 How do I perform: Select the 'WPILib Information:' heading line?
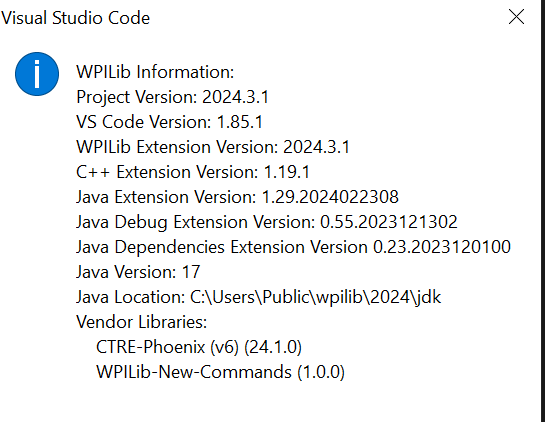coord(155,72)
